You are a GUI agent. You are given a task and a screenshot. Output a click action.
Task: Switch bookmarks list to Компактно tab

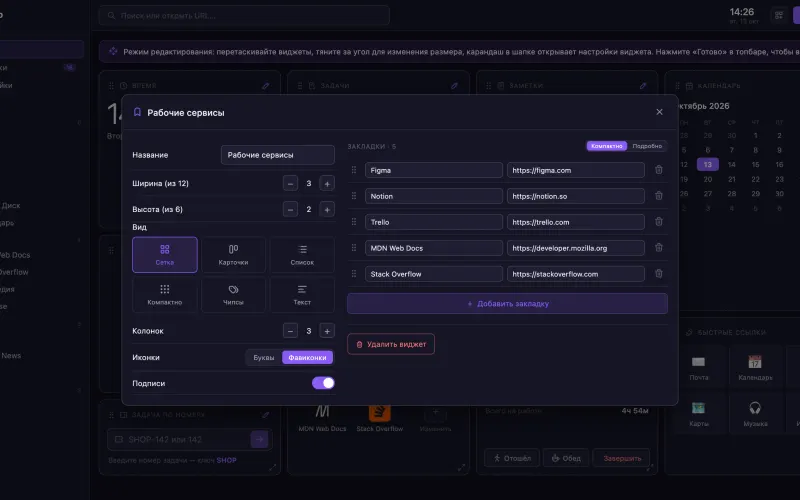point(607,146)
